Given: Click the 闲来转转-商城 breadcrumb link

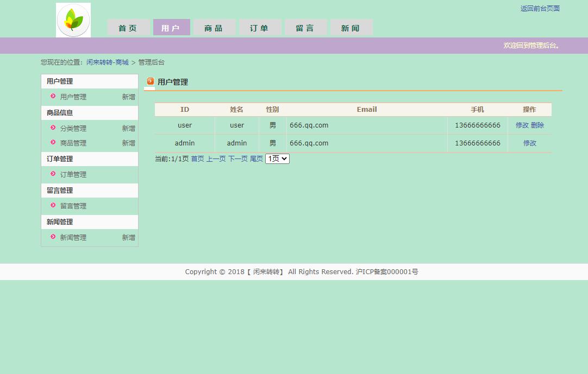Looking at the screenshot, I should (107, 62).
